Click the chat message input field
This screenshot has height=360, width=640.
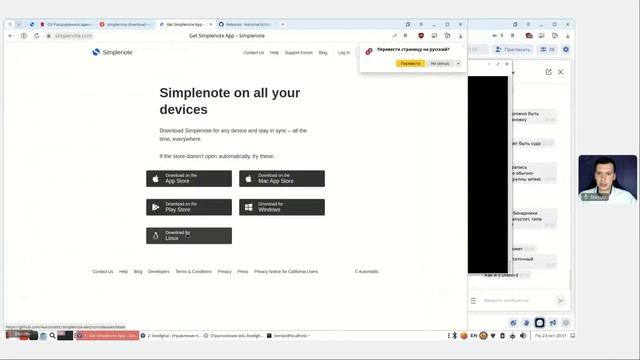[x=515, y=300]
